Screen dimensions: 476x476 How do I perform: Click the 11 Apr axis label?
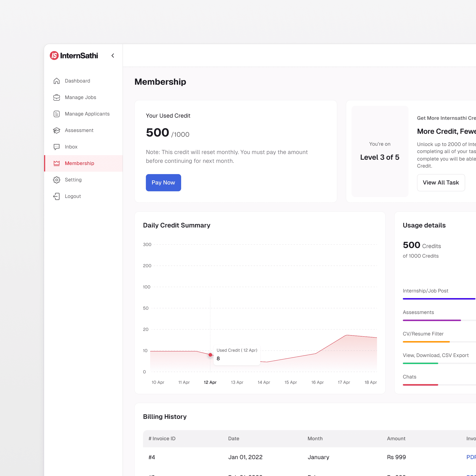tap(184, 382)
